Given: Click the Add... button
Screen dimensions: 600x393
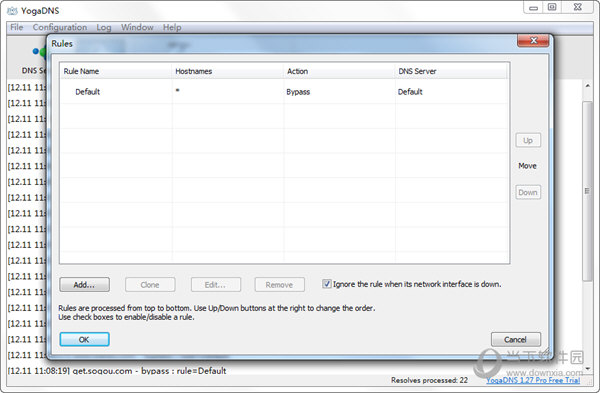Looking at the screenshot, I should pyautogui.click(x=85, y=285).
